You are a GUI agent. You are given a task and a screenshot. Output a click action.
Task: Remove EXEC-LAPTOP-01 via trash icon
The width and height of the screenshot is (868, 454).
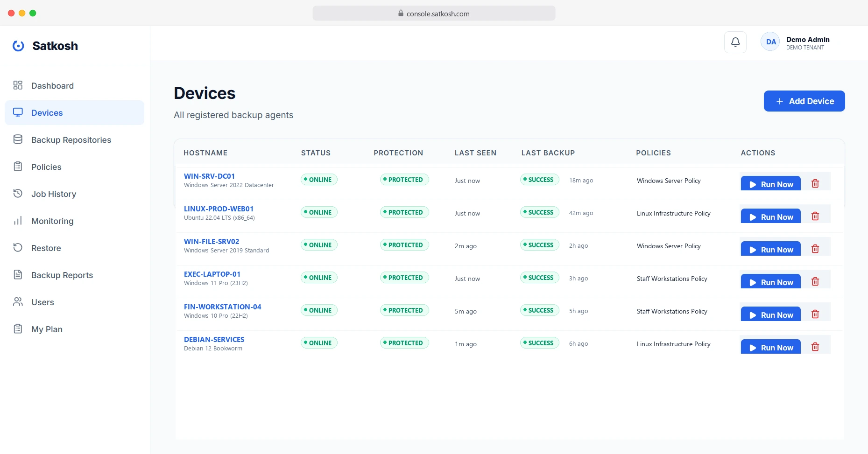click(x=815, y=281)
